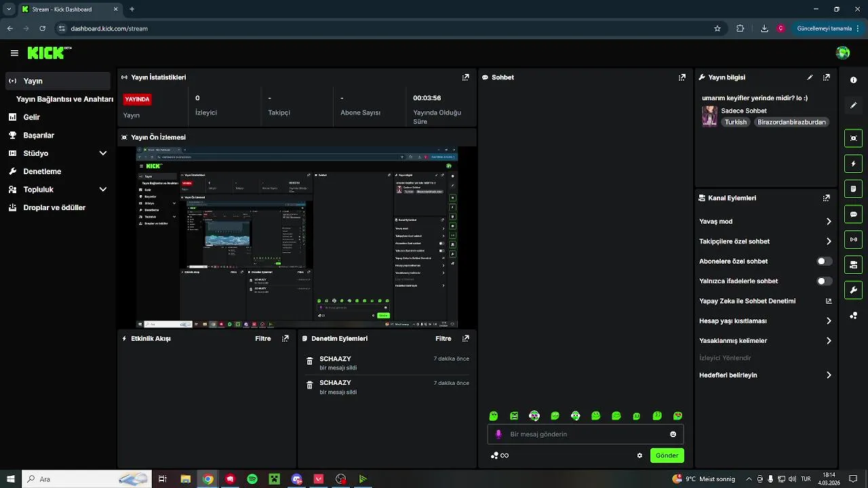Viewport: 868px width, 488px height.
Task: Expand the Stüdyo sidebar section
Action: [x=102, y=153]
